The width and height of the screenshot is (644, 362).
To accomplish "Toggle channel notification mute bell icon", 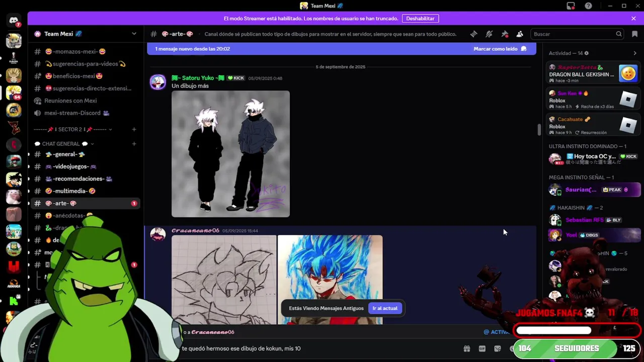I will 489,34.
